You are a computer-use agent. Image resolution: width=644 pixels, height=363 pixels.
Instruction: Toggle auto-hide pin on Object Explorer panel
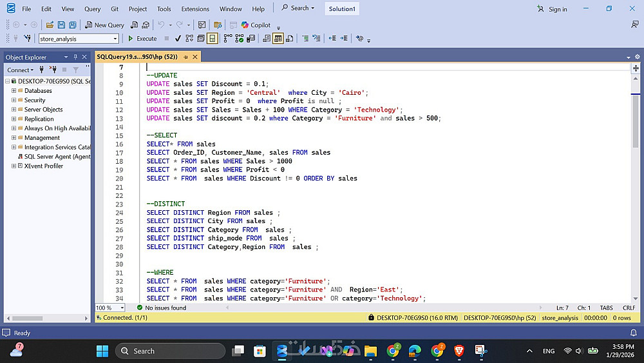(75, 57)
